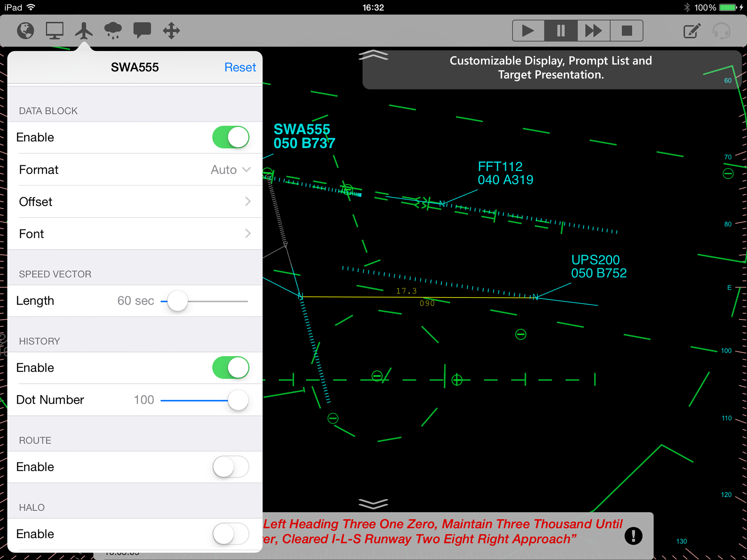Tap the headset voice icon
The width and height of the screenshot is (747, 560).
point(721,31)
